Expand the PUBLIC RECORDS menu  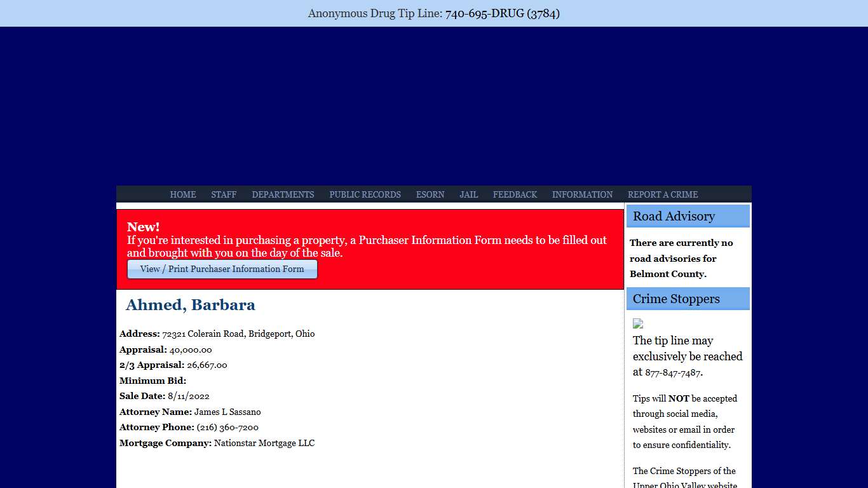(x=365, y=194)
